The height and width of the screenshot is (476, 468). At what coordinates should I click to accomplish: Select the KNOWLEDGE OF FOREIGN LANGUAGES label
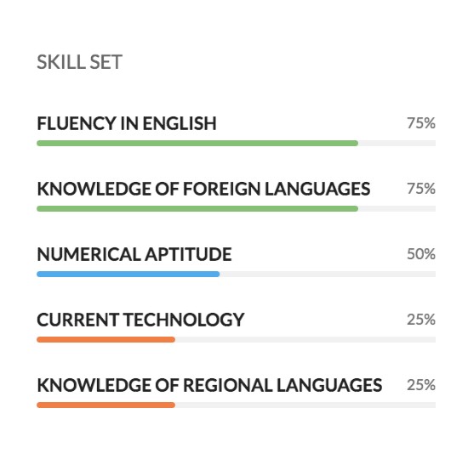tap(203, 189)
